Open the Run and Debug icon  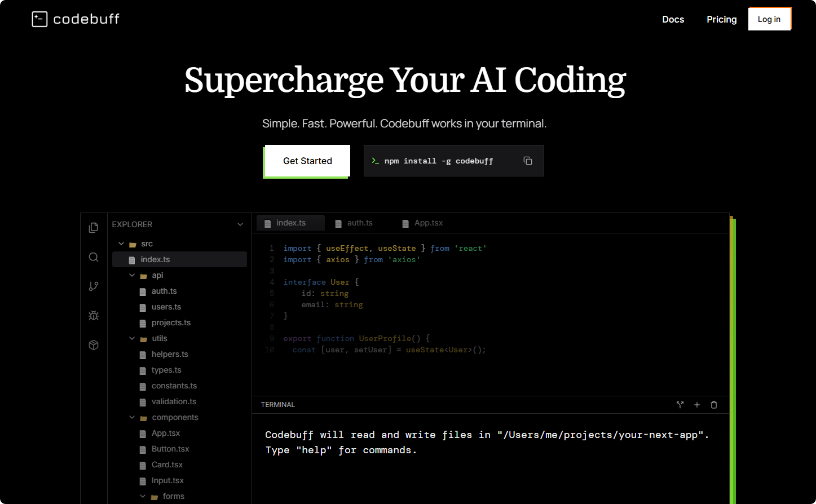point(94,315)
